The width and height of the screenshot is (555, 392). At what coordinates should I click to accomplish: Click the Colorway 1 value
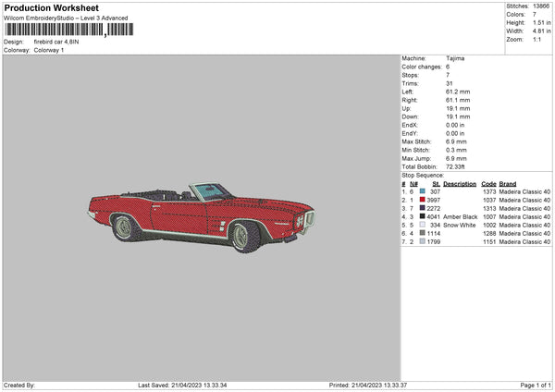(50, 49)
